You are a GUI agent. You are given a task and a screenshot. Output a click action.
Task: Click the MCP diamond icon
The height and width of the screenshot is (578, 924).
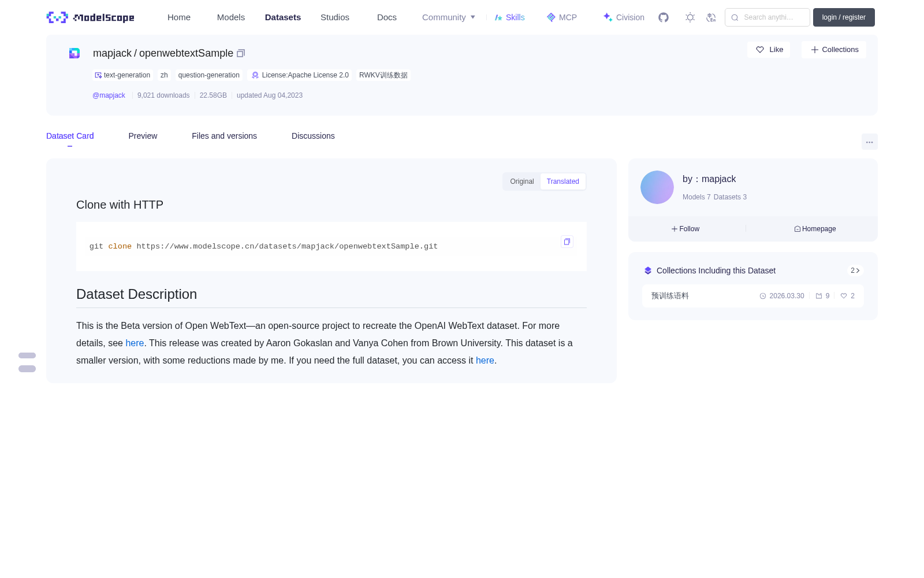pos(551,17)
